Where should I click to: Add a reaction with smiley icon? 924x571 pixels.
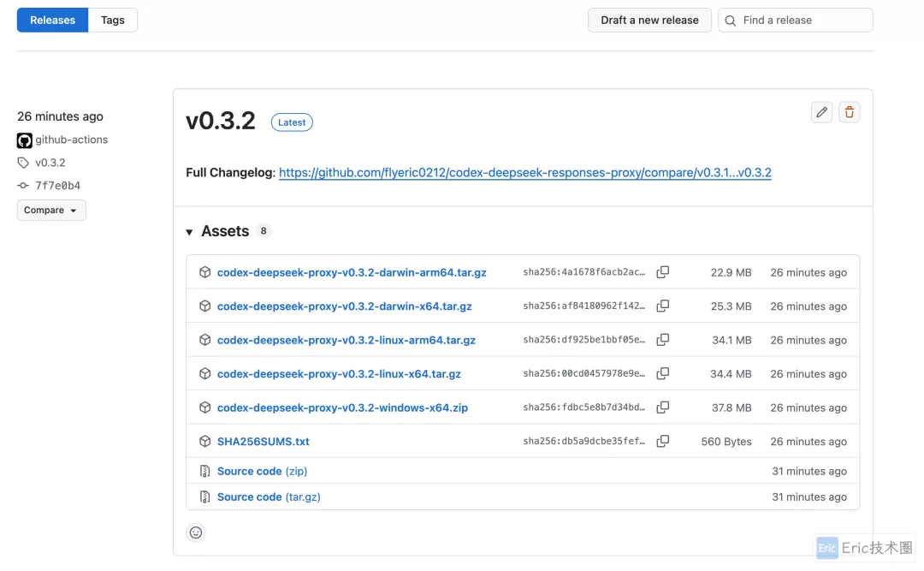coord(196,532)
